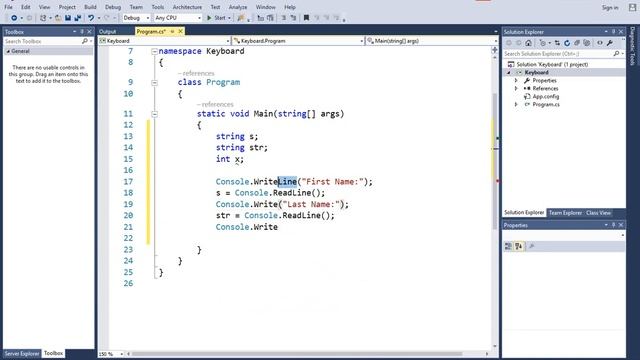This screenshot has height=360, width=640.
Task: Select Categorized view in Properties panel
Action: coord(508,246)
